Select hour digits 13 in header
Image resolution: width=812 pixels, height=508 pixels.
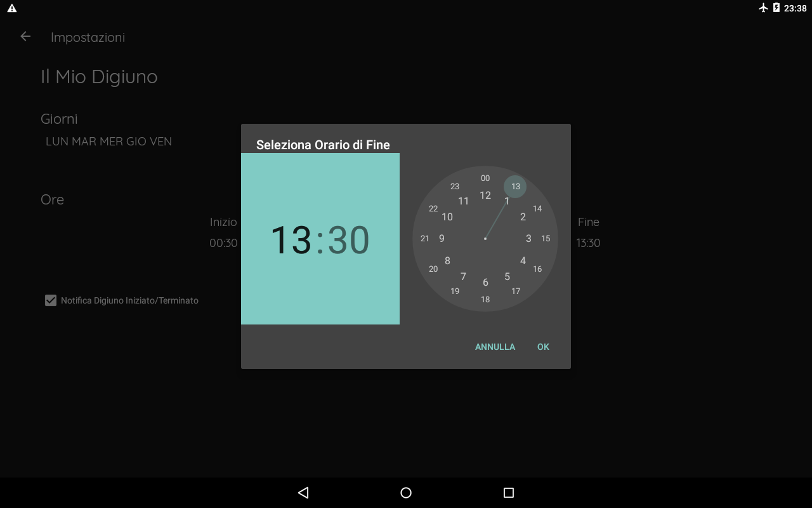tap(291, 240)
